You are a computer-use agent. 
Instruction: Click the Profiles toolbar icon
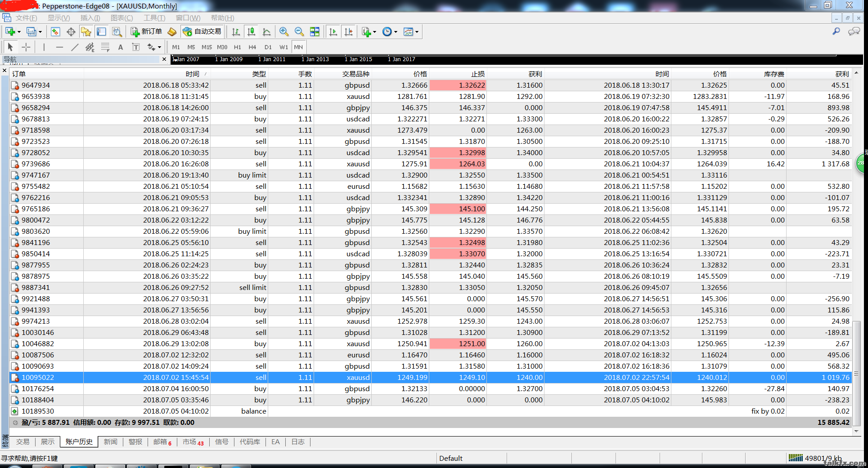31,31
